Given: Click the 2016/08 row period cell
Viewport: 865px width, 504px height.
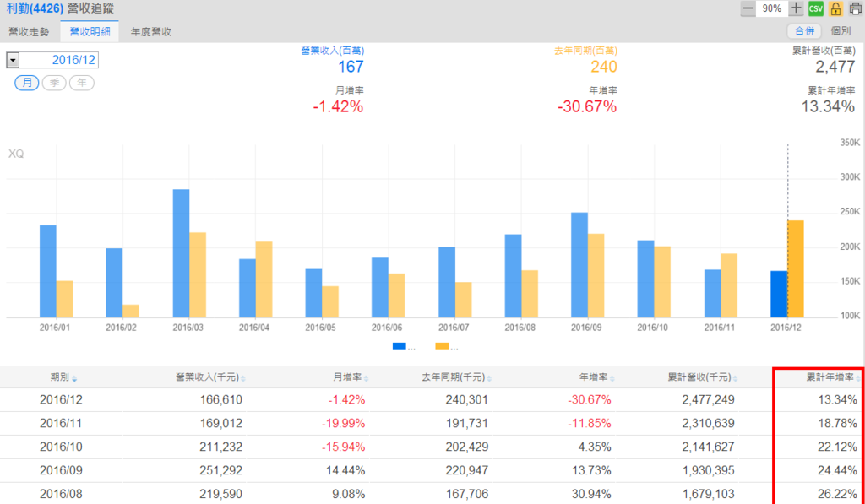Looking at the screenshot, I should point(61,494).
